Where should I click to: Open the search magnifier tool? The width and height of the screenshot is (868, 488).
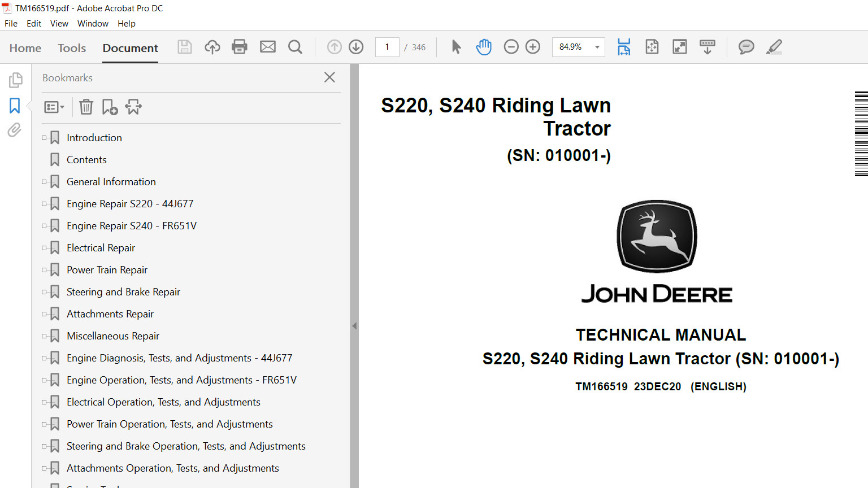click(x=295, y=47)
